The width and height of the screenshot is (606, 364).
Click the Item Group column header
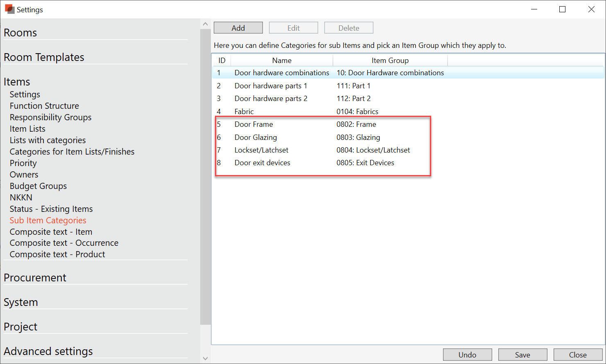pos(390,61)
